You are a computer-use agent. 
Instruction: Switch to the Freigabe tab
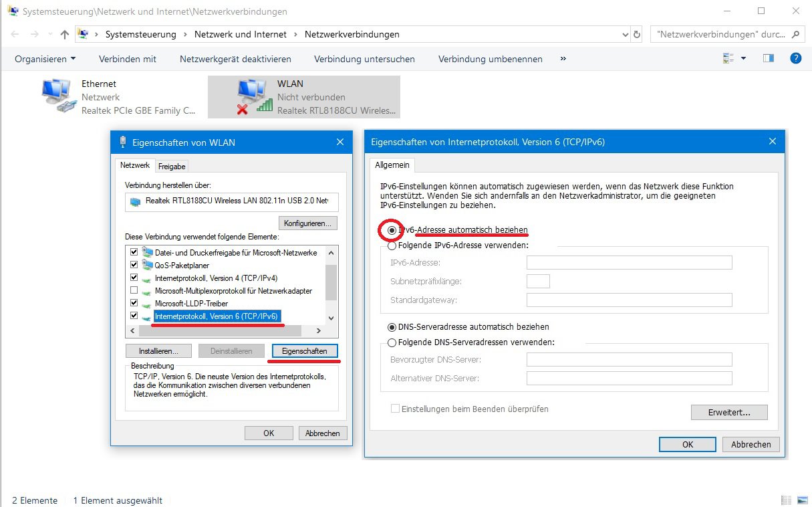[172, 166]
